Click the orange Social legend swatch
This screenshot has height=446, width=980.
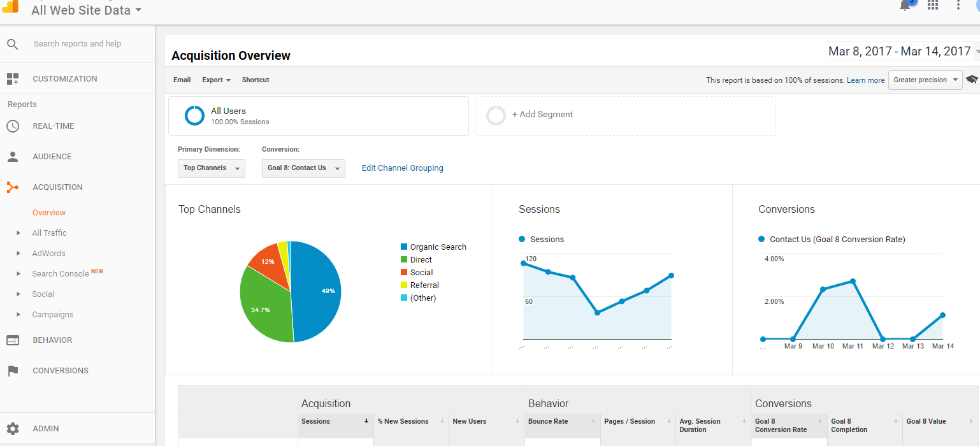[404, 273]
